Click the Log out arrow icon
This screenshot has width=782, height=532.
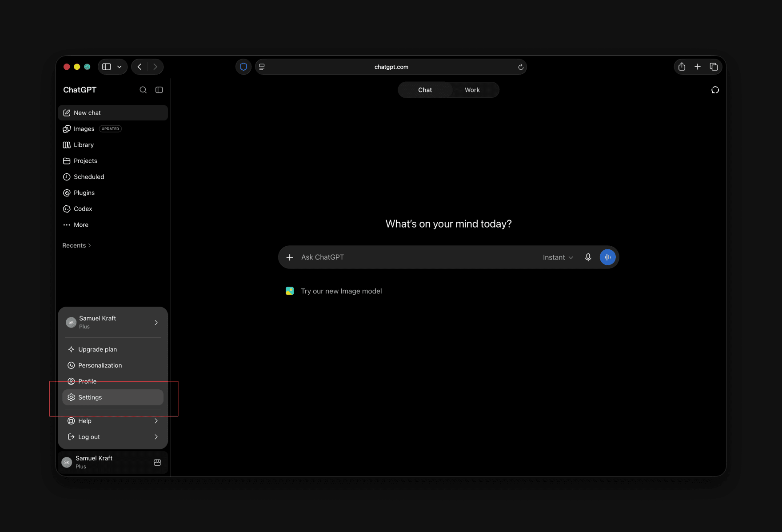71,437
